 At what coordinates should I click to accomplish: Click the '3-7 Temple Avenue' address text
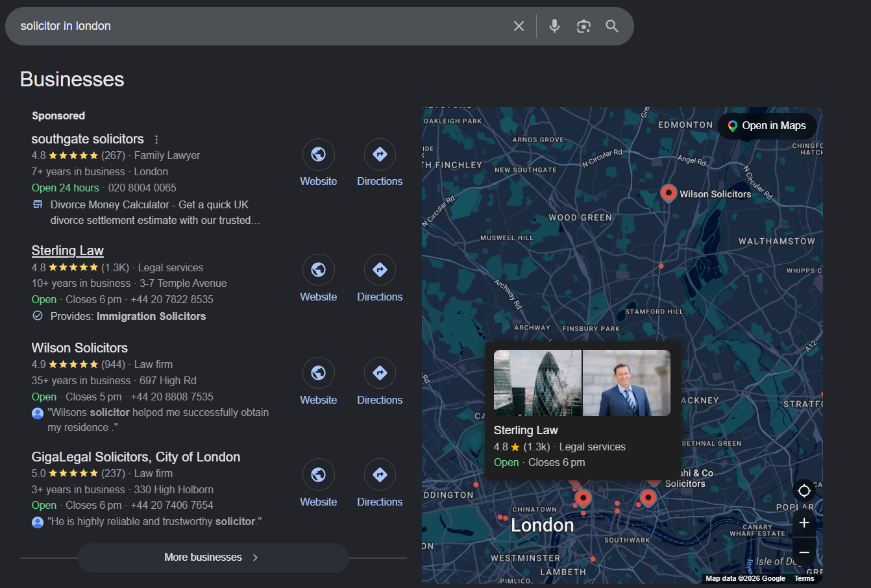pyautogui.click(x=183, y=283)
